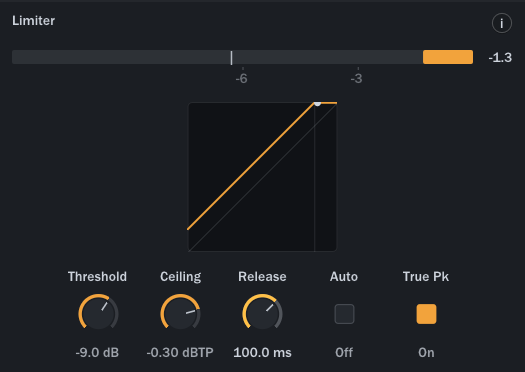Viewport: 525px width, 372px height.
Task: Open the Limiter info button
Action: (502, 23)
